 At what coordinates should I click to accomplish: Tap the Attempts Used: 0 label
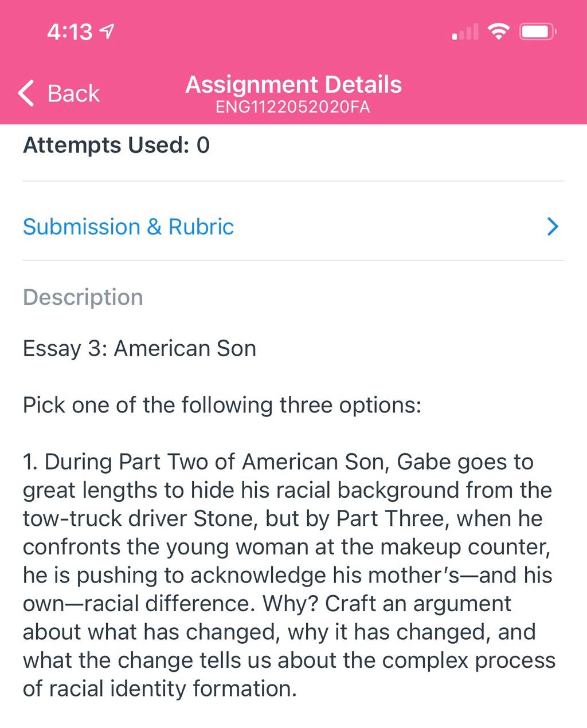tap(116, 145)
